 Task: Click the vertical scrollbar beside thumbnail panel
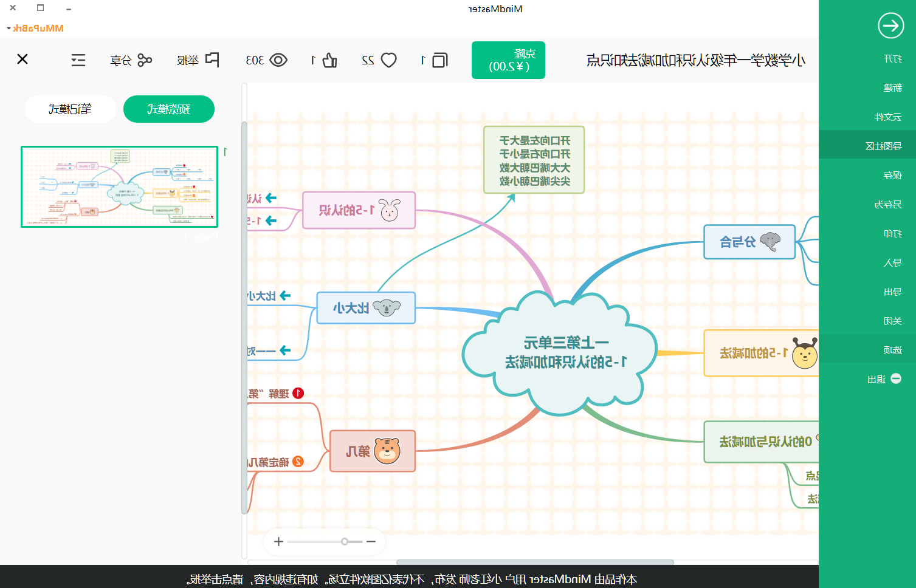[244, 317]
